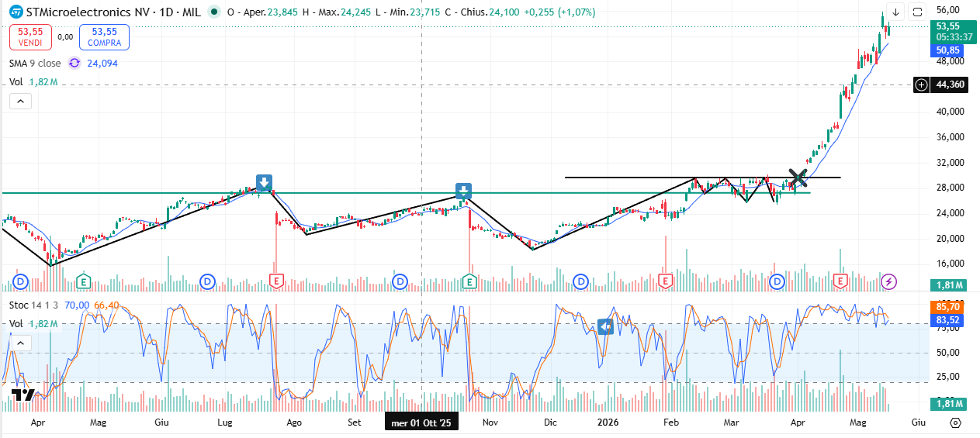Click the dividend D marker before Apr 2026
The width and height of the screenshot is (980, 438).
[x=777, y=281]
